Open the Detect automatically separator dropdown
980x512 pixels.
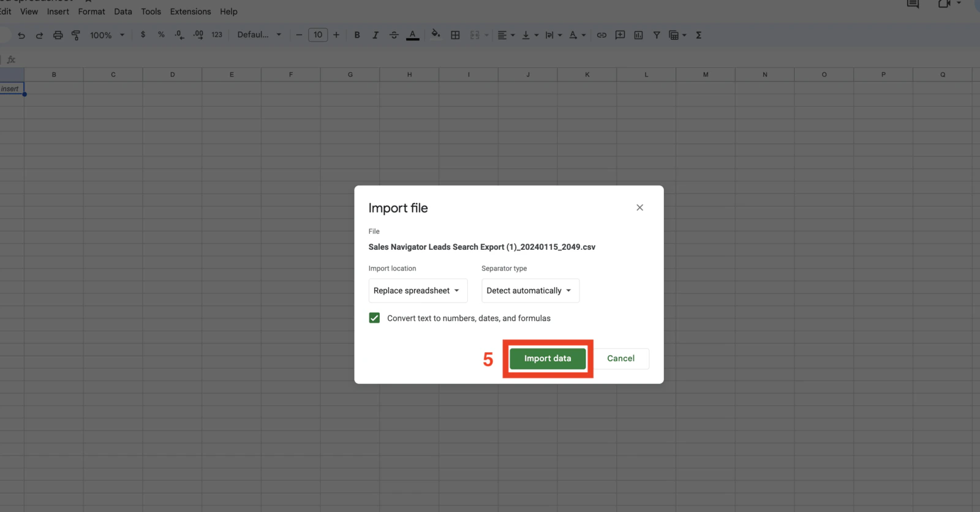[x=530, y=290]
